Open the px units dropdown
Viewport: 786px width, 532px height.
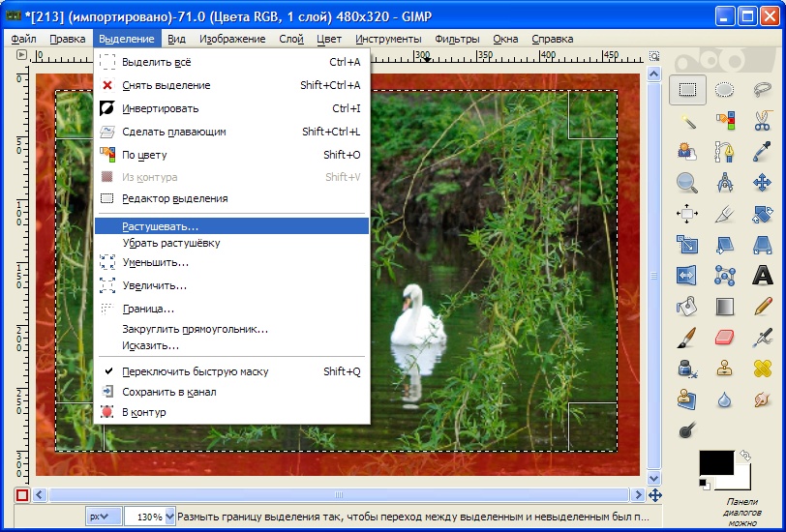(104, 517)
